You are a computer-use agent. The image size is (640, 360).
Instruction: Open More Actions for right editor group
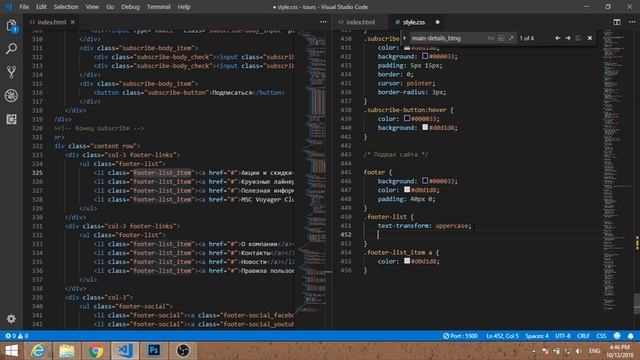631,22
